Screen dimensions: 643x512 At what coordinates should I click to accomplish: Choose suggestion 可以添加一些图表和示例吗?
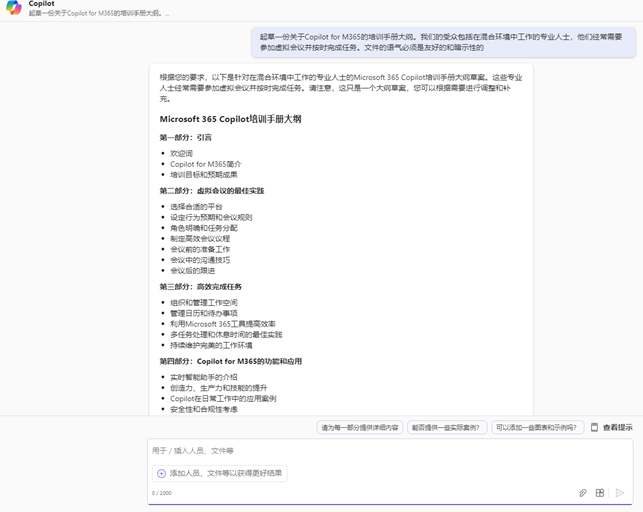tap(536, 427)
